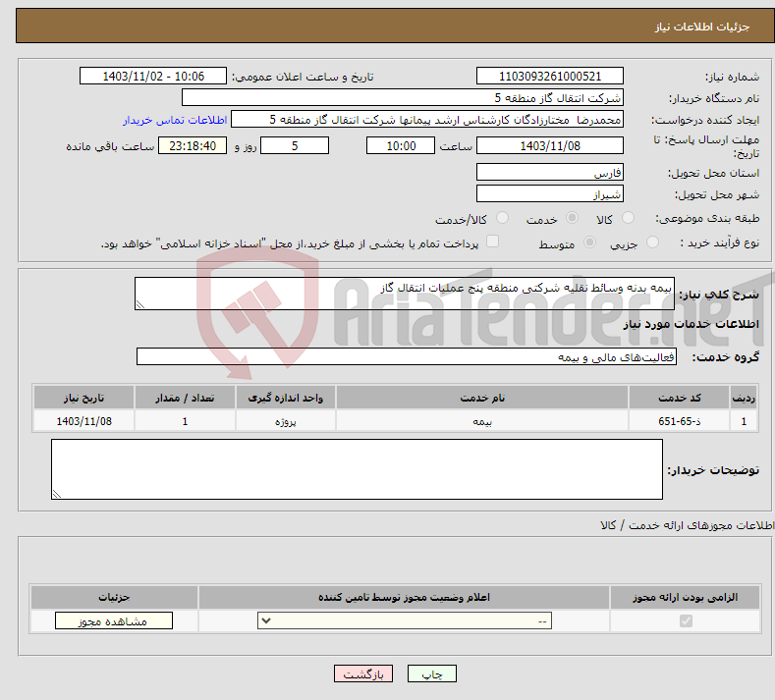Image resolution: width=775 pixels, height=700 pixels.
Task: Click the کد خدمت column header
Action: click(x=679, y=398)
